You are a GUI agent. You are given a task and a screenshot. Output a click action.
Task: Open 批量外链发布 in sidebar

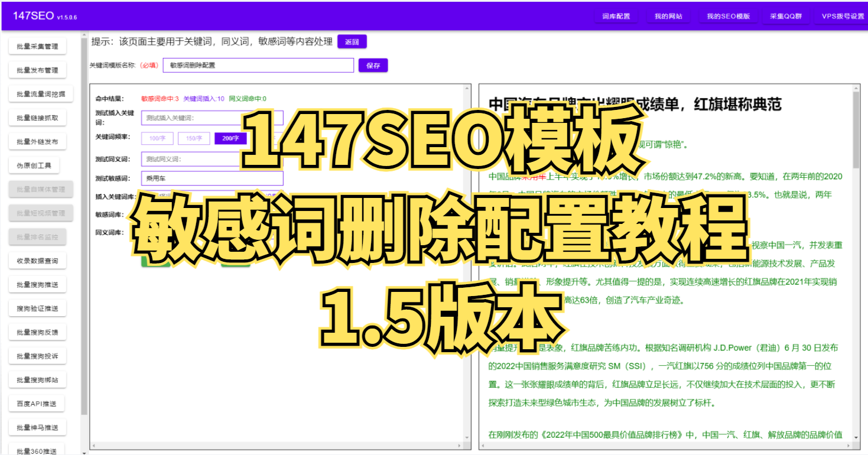37,142
